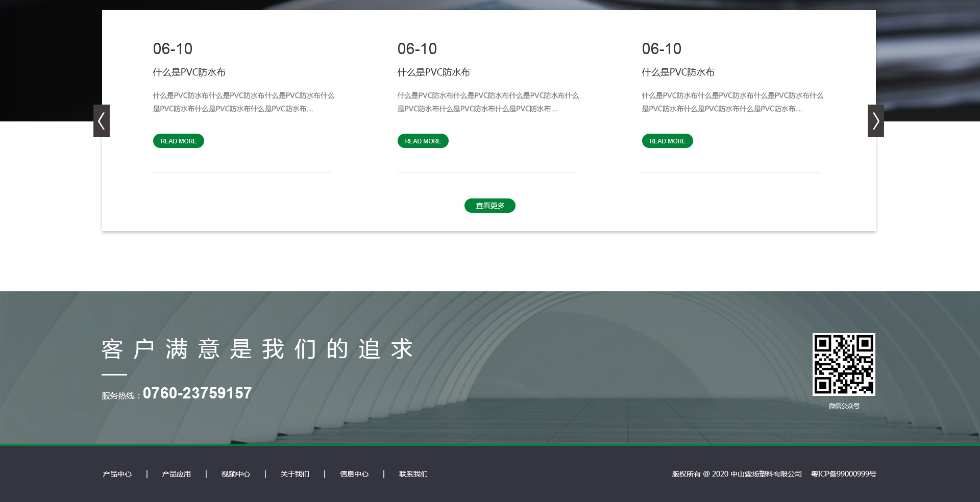Open 联系我们 footer link

coord(413,474)
